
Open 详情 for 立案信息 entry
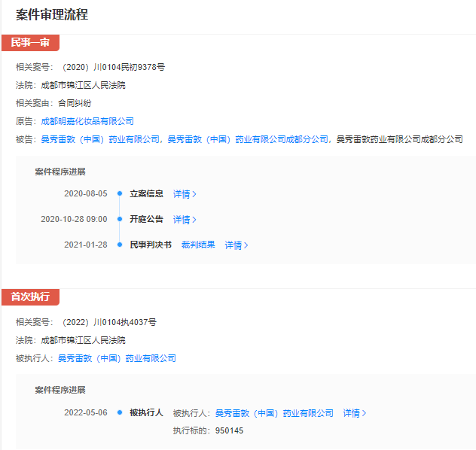click(x=185, y=193)
